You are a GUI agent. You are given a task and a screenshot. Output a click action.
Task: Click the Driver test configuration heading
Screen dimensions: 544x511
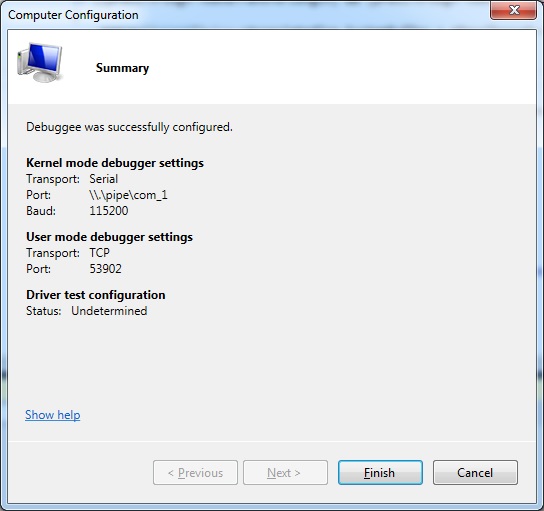click(96, 295)
